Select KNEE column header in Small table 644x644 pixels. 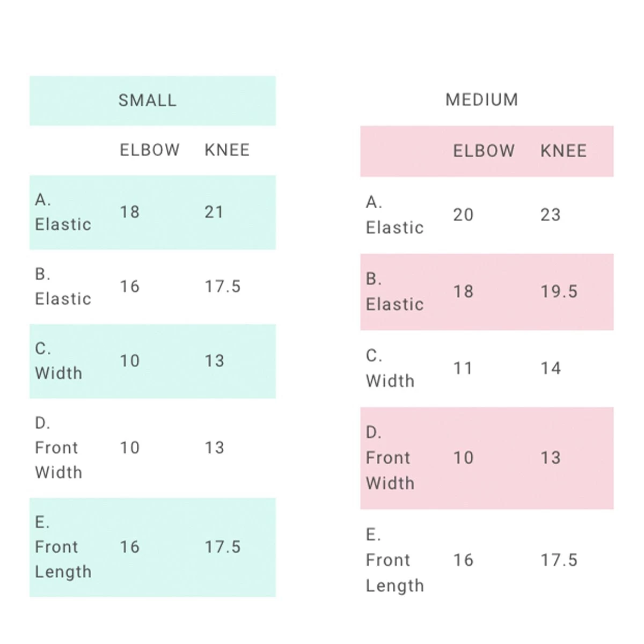click(227, 150)
